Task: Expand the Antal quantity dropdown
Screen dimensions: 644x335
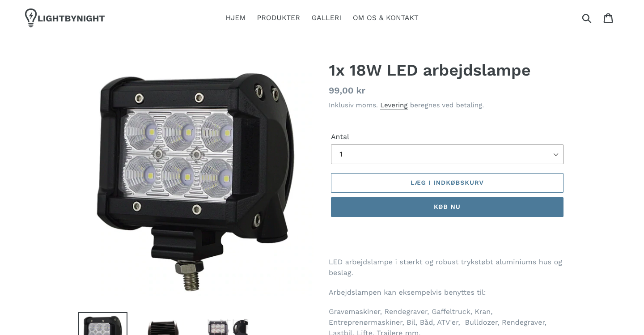Action: 447,154
